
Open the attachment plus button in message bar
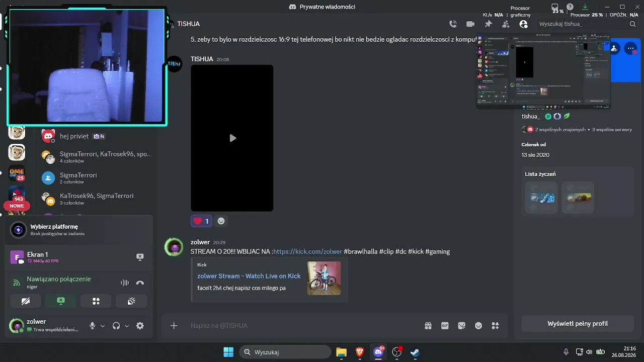[174, 326]
